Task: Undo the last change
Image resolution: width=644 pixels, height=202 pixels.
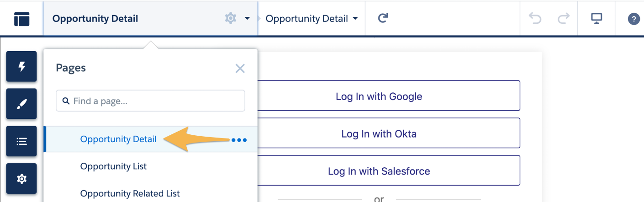Action: [535, 18]
